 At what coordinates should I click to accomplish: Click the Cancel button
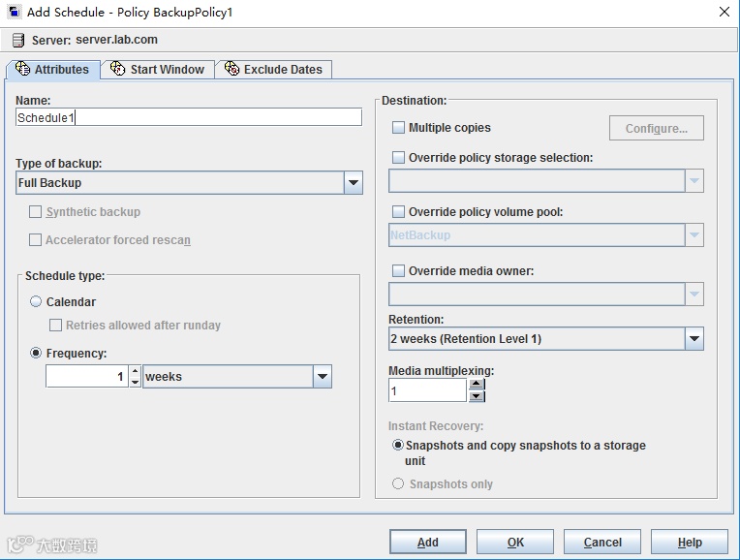point(602,543)
